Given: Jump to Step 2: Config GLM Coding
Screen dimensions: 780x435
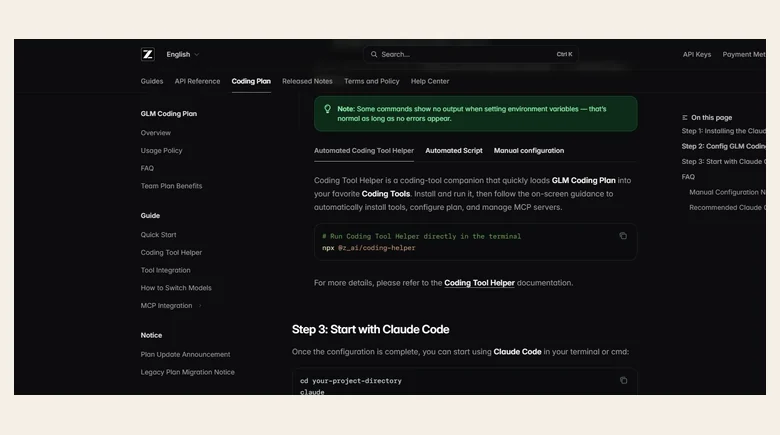Looking at the screenshot, I should click(x=724, y=146).
